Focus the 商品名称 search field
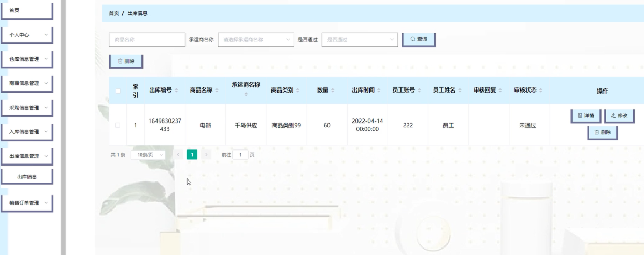Viewport: 644px width, 255px height. [x=147, y=39]
